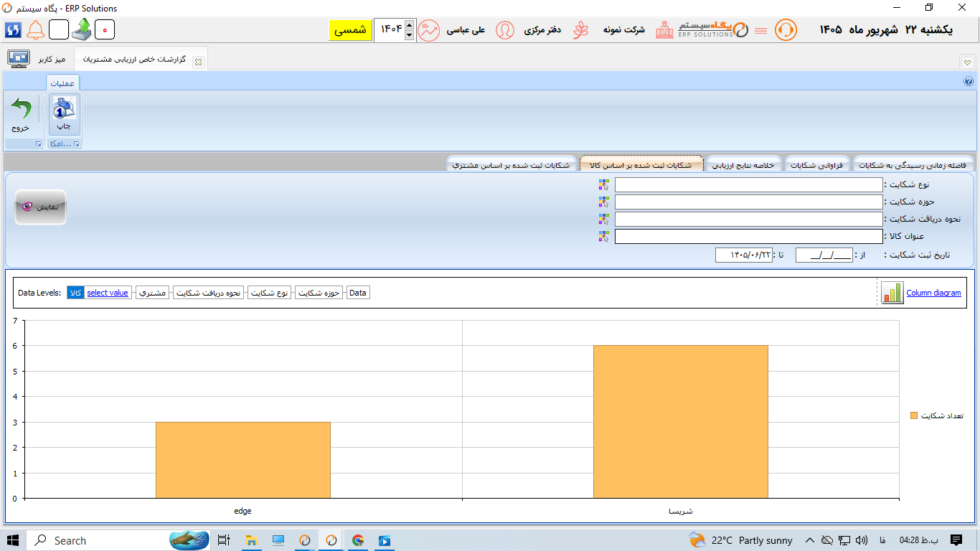Open the orange notification bell
Image resolution: width=980 pixels, height=551 pixels.
pos(35,30)
